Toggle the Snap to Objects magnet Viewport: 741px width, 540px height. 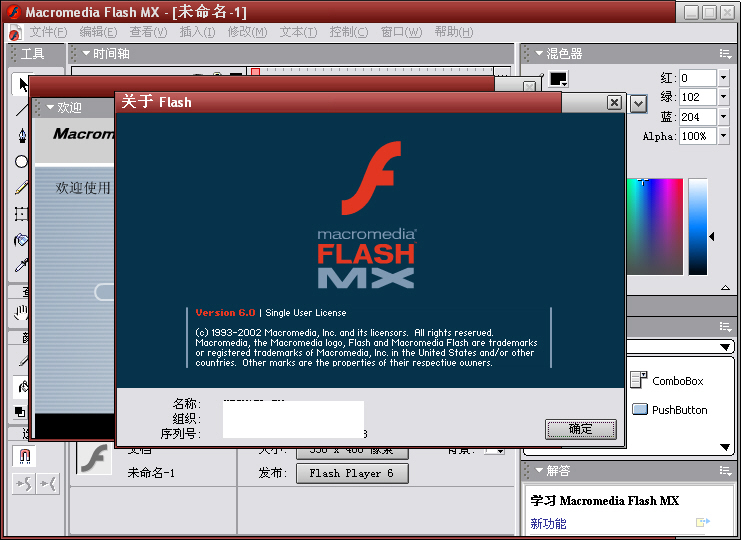(x=22, y=457)
